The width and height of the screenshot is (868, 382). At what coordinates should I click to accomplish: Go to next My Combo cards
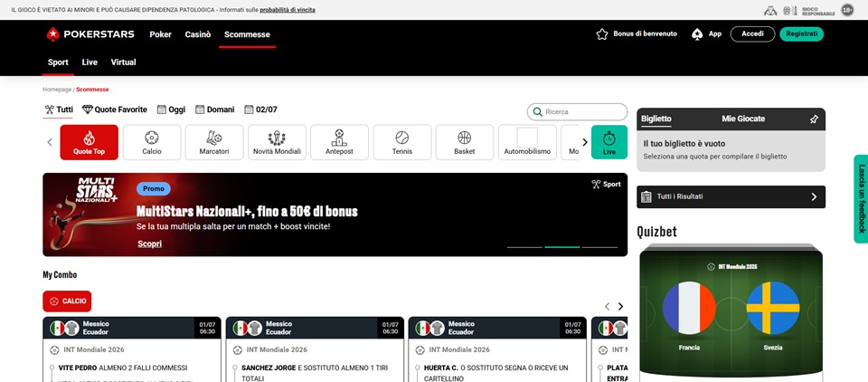620,307
